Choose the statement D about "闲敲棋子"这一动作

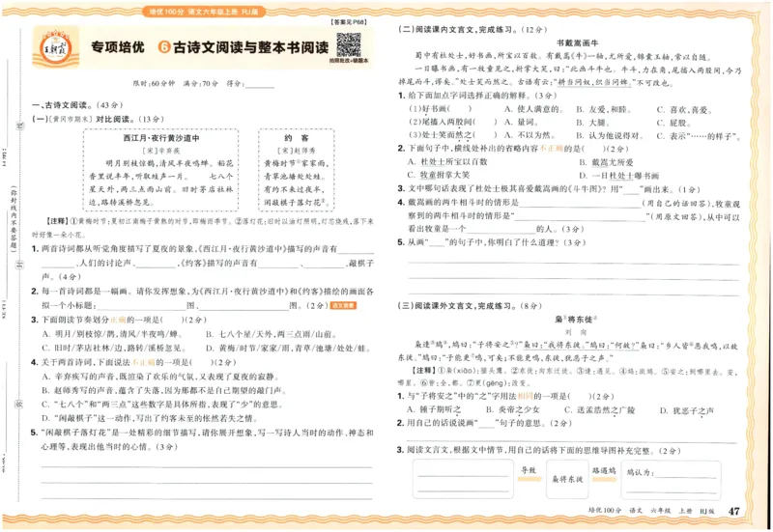point(151,418)
